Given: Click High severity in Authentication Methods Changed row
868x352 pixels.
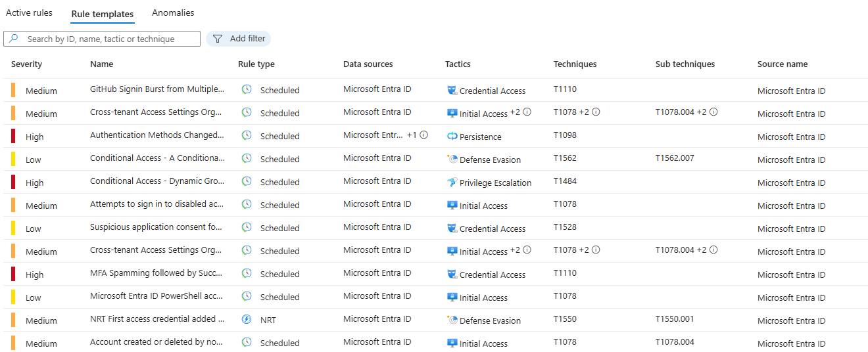Looking at the screenshot, I should [x=35, y=137].
